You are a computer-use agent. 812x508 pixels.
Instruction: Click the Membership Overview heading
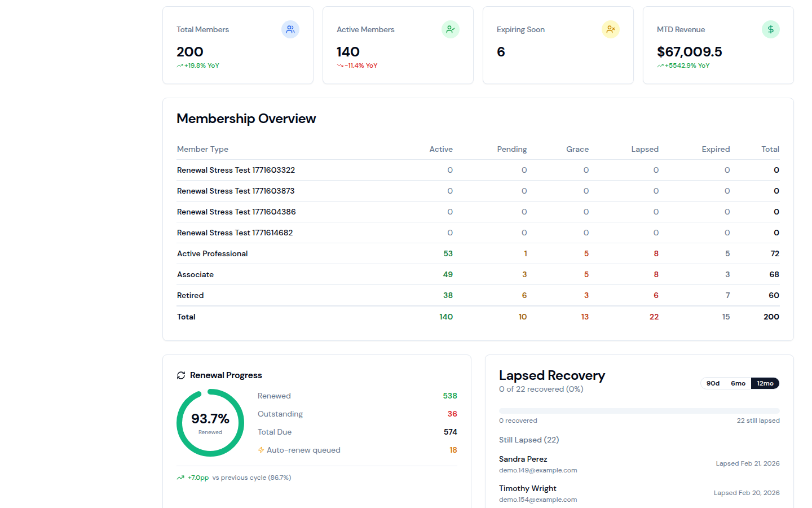coord(246,119)
